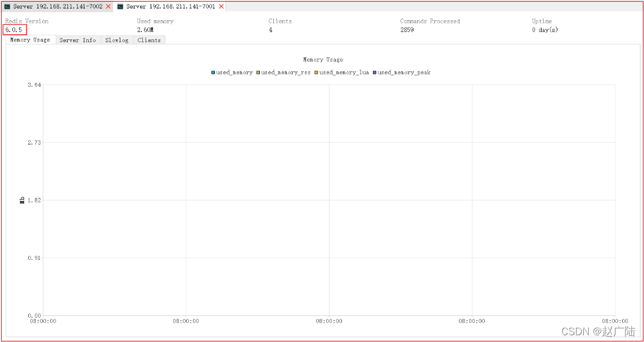Screen dimensions: 644x342
Task: Toggle the used_memory_rss legend series
Action: coord(283,72)
